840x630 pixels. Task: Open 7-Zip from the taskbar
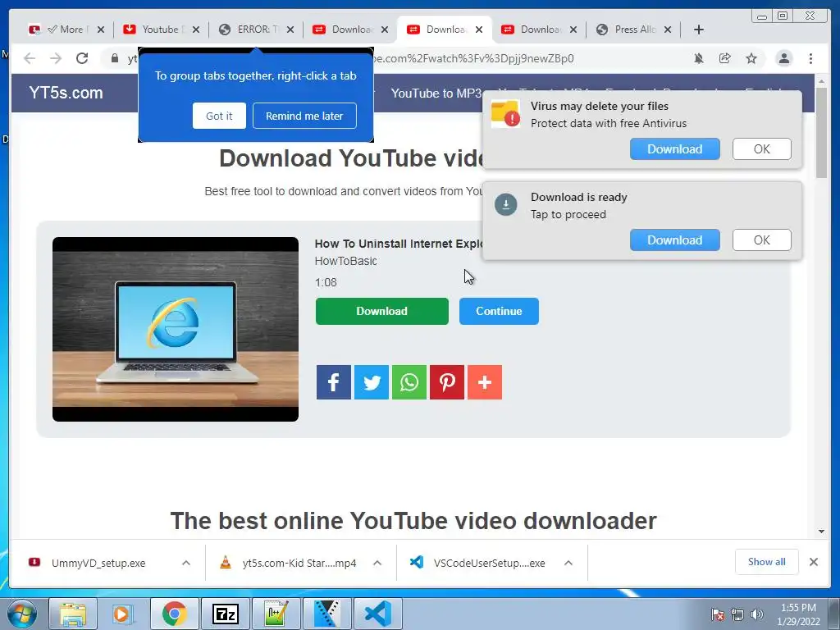[x=225, y=614]
